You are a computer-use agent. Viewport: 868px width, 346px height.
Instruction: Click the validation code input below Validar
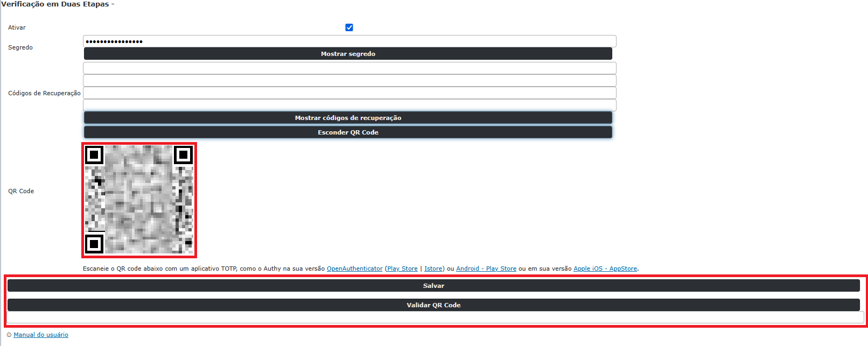pos(435,317)
